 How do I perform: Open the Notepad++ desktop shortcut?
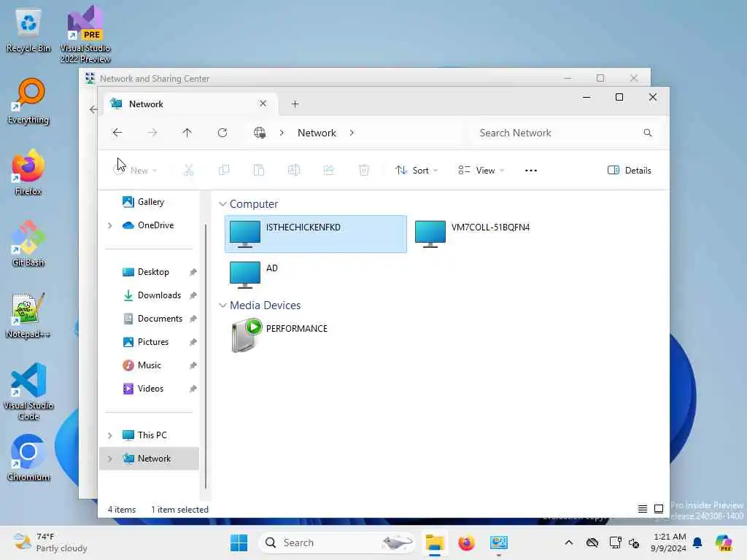click(x=28, y=316)
